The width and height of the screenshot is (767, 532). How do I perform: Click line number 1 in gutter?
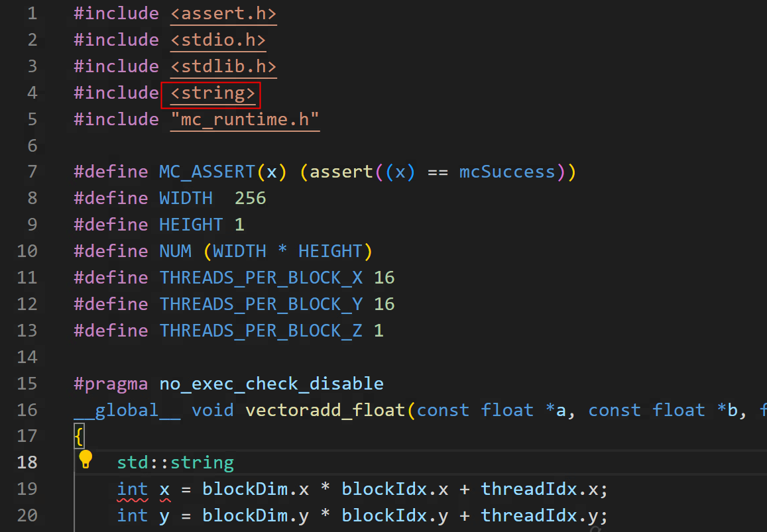pos(32,13)
